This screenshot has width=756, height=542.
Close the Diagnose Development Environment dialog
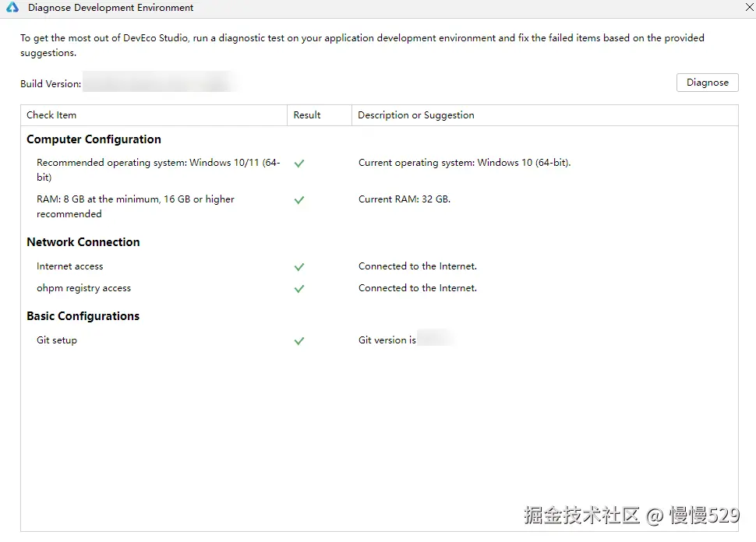(x=750, y=7)
